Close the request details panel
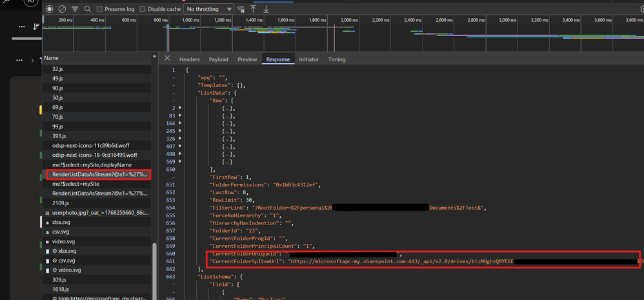The height and width of the screenshot is (300, 644). point(167,59)
